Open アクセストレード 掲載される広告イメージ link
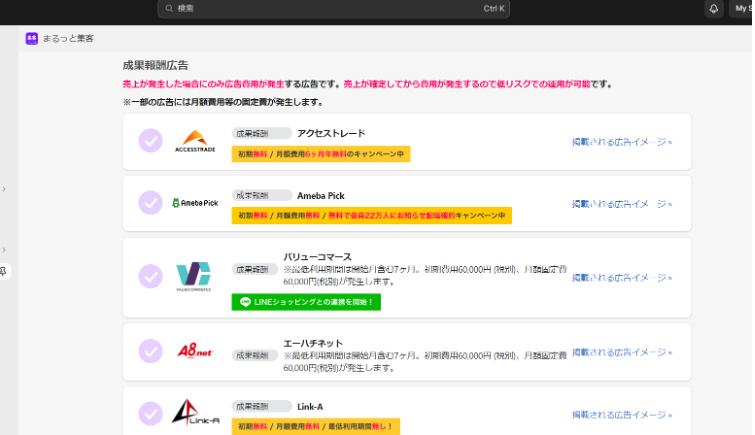Viewport: 755px width, 435px height. 622,142
